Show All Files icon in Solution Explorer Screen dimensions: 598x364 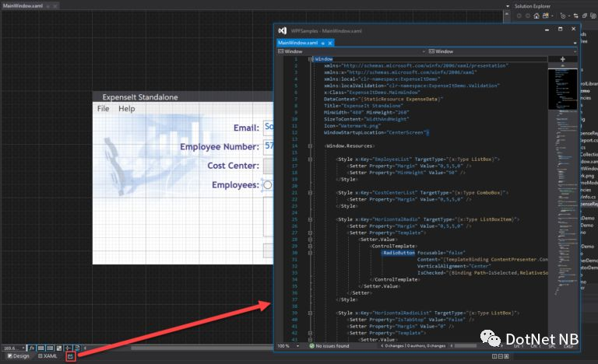[593, 16]
